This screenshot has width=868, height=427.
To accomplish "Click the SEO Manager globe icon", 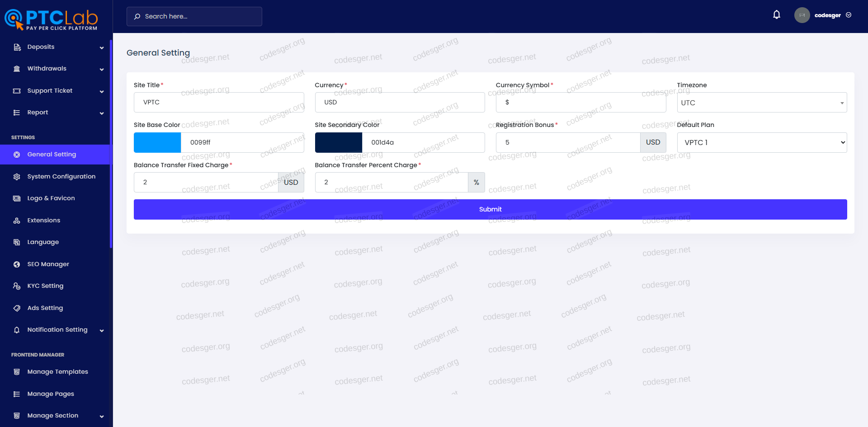I will tap(17, 264).
